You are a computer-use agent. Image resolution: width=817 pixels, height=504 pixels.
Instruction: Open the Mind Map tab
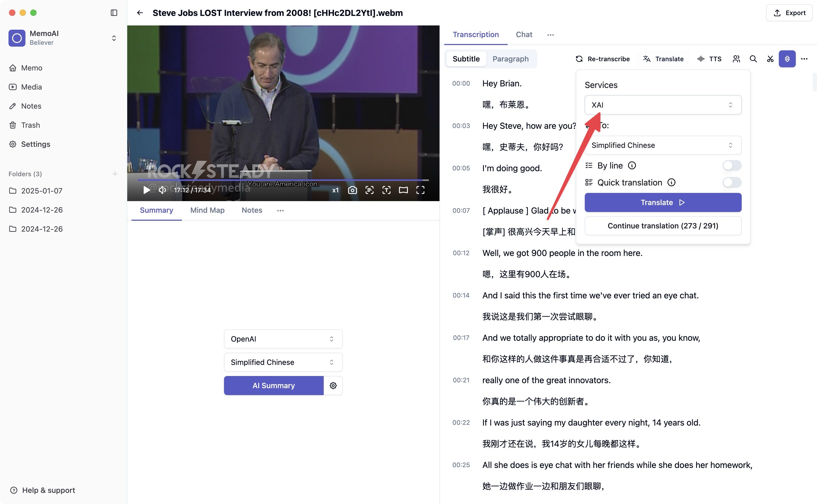[207, 210]
